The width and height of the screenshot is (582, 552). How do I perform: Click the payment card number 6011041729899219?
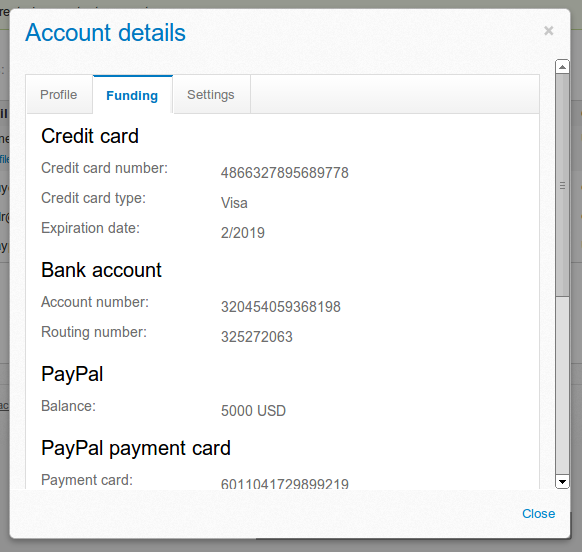285,483
